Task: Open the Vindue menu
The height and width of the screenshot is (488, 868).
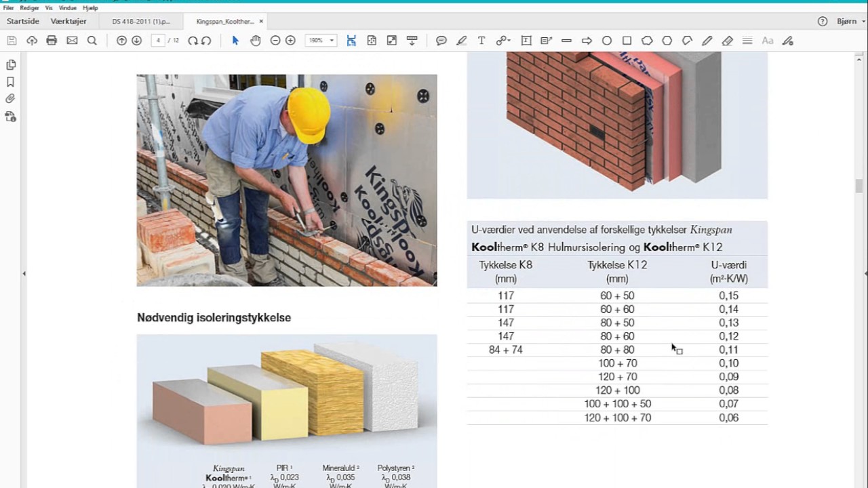Action: [67, 8]
